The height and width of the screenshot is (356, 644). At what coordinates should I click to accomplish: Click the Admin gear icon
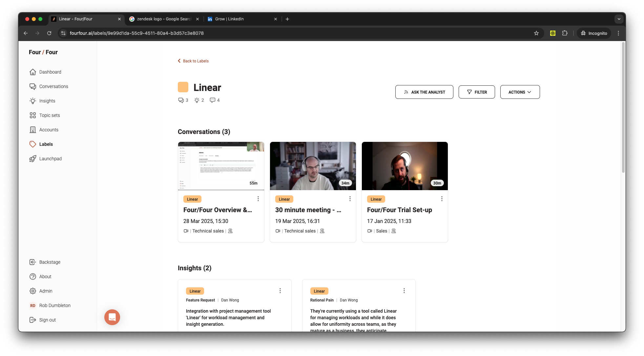33,291
